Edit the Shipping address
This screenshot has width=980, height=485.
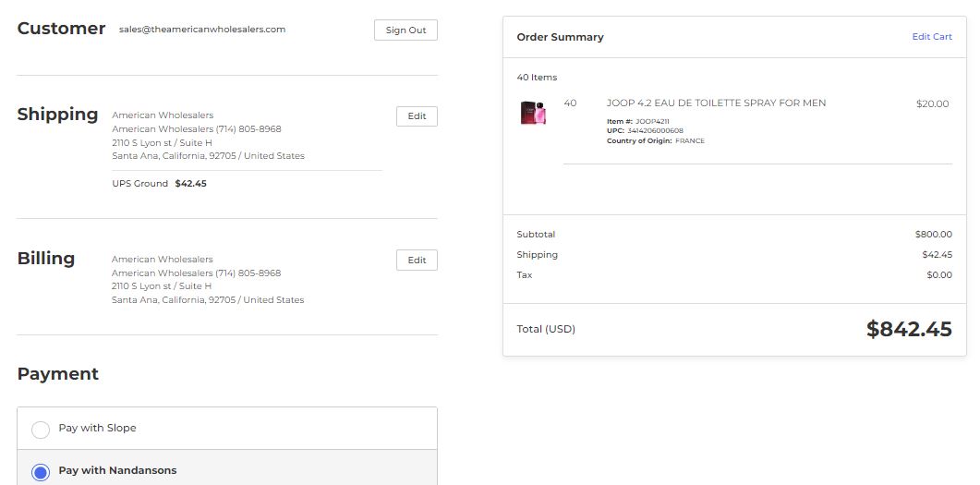coord(417,116)
